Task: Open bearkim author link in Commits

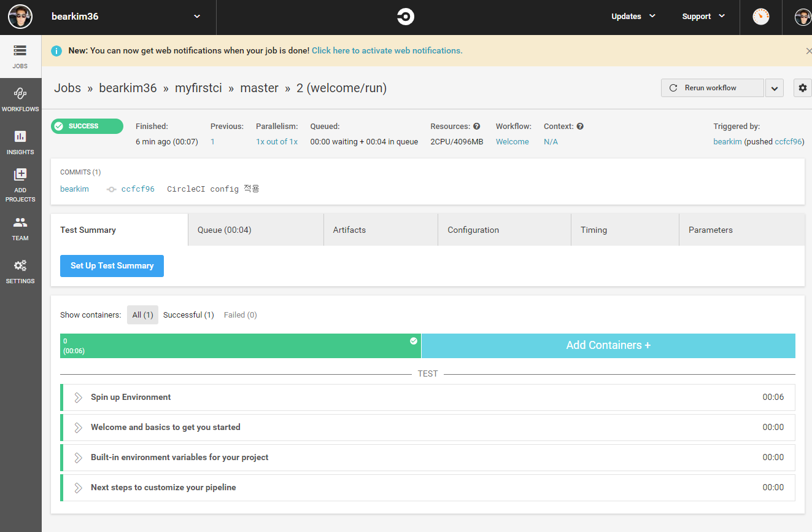Action: (x=74, y=189)
